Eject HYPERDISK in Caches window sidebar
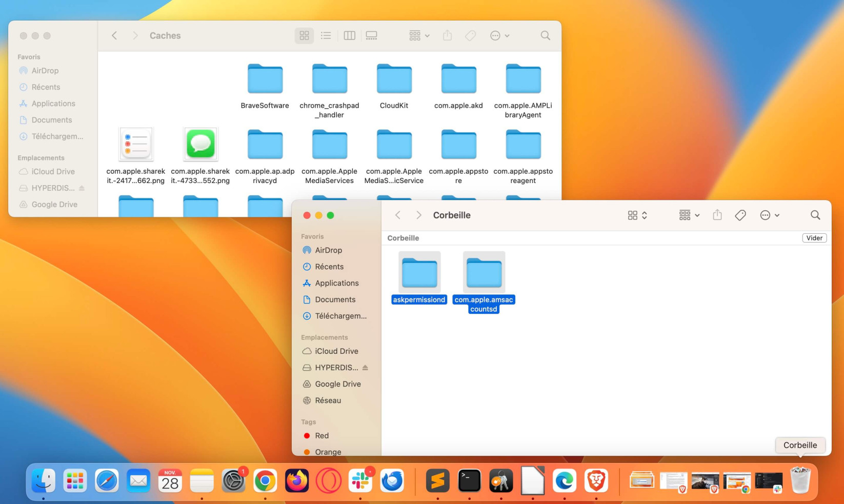This screenshot has width=844, height=504. tap(82, 188)
